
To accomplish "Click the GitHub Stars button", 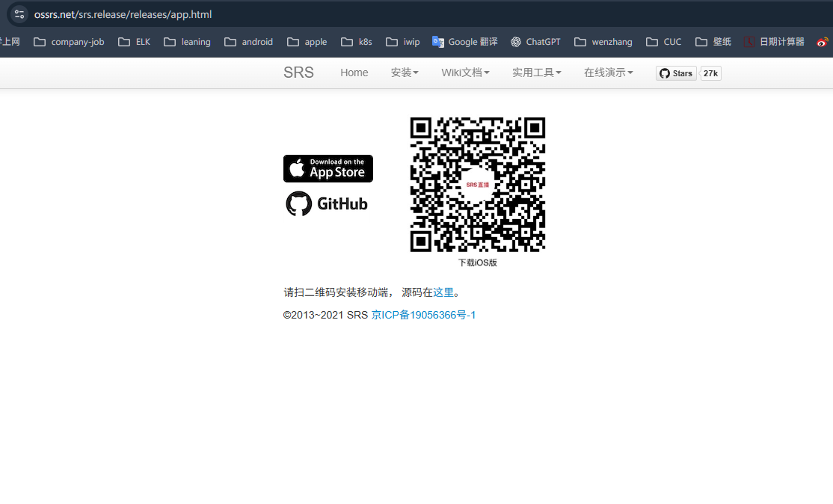I will coord(676,73).
